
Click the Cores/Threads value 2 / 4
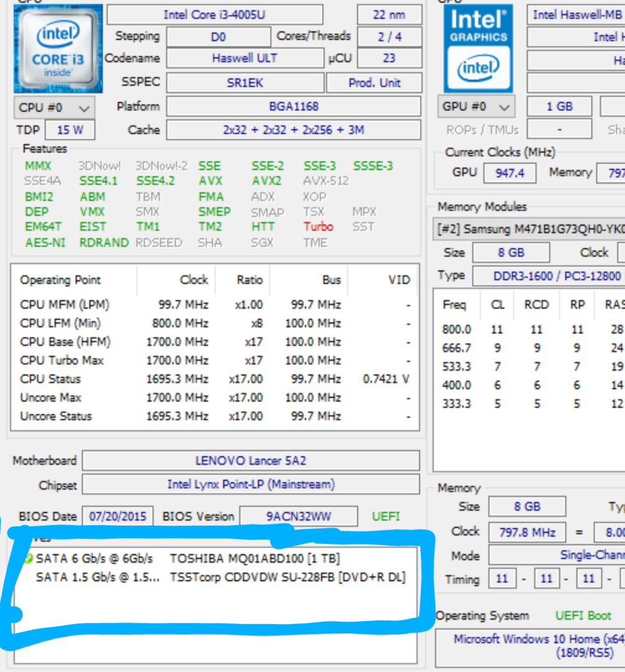pyautogui.click(x=389, y=37)
